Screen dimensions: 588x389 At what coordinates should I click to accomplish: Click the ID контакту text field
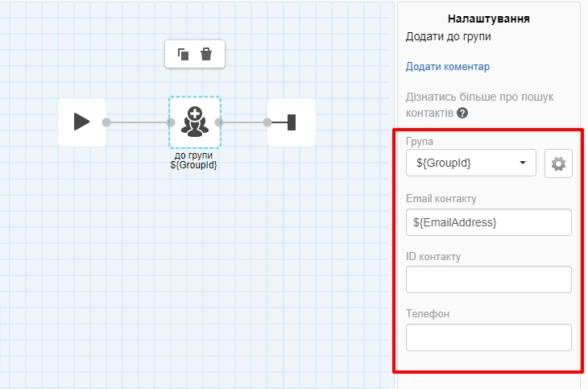[x=488, y=279]
